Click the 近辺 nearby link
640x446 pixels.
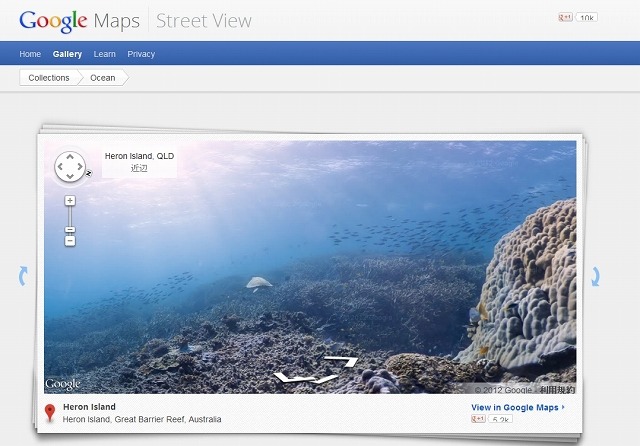139,168
